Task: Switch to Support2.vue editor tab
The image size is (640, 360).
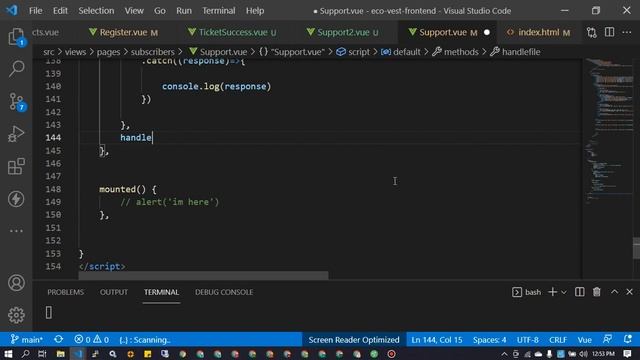Action: [x=343, y=32]
